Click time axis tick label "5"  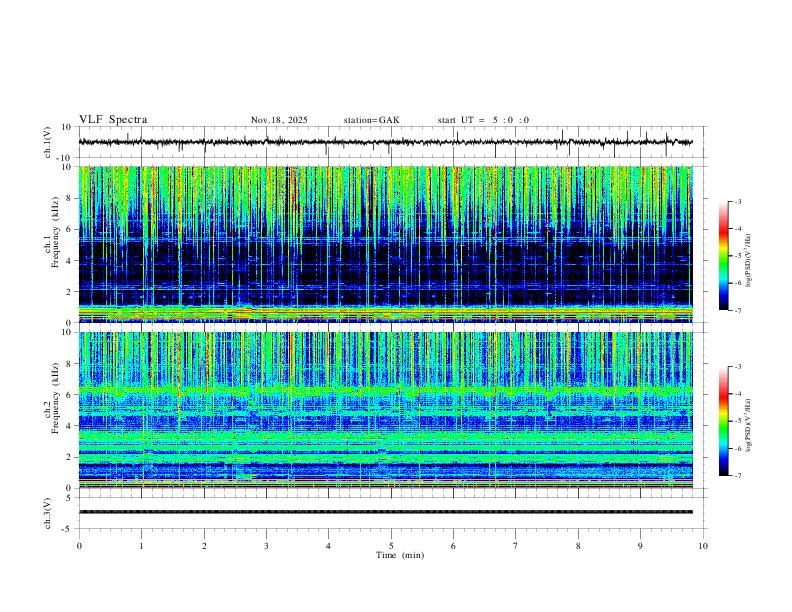pos(391,546)
